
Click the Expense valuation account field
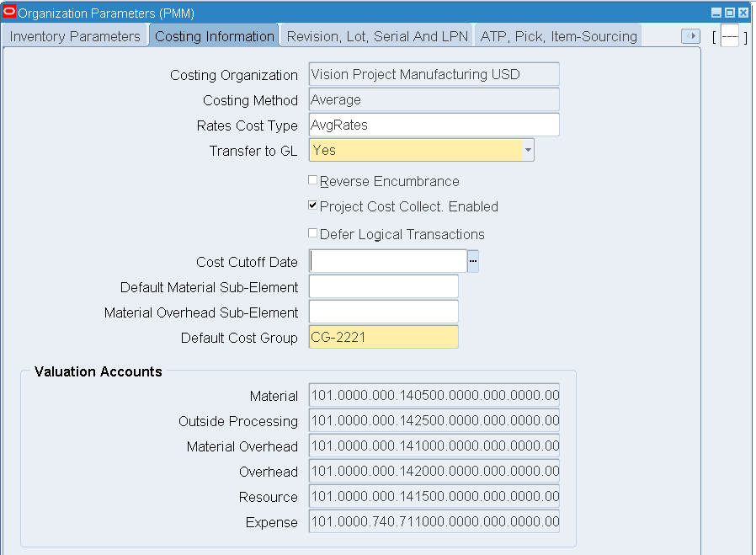click(434, 521)
